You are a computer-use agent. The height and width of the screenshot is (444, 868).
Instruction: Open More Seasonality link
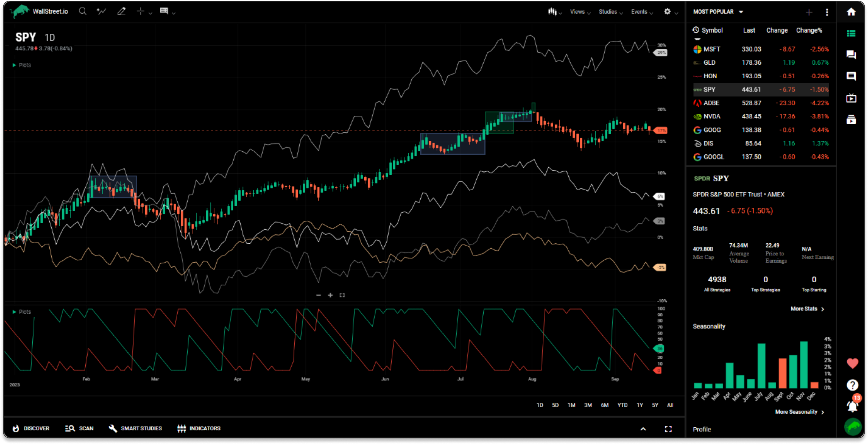[x=800, y=412]
